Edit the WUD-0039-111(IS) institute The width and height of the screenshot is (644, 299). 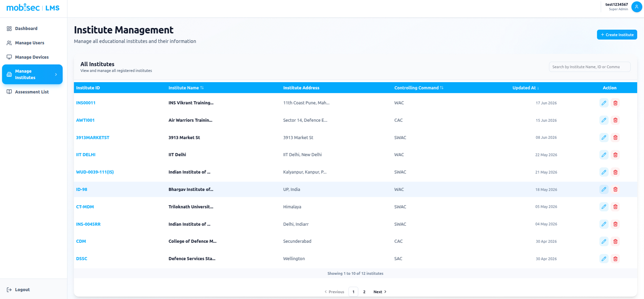pos(604,172)
